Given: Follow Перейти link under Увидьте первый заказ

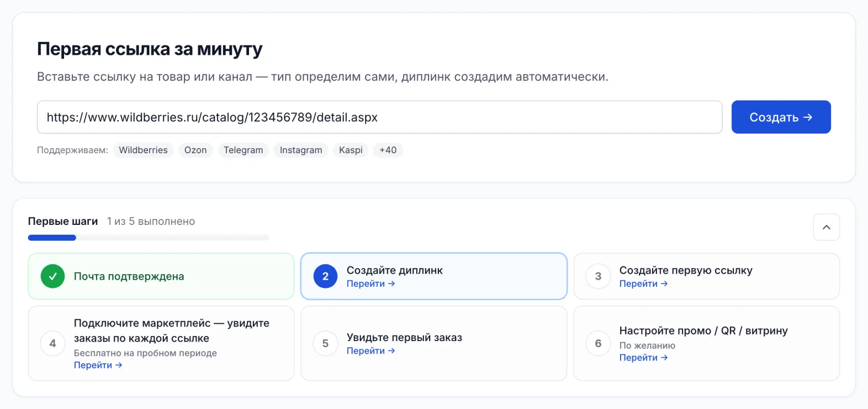Looking at the screenshot, I should [x=371, y=351].
